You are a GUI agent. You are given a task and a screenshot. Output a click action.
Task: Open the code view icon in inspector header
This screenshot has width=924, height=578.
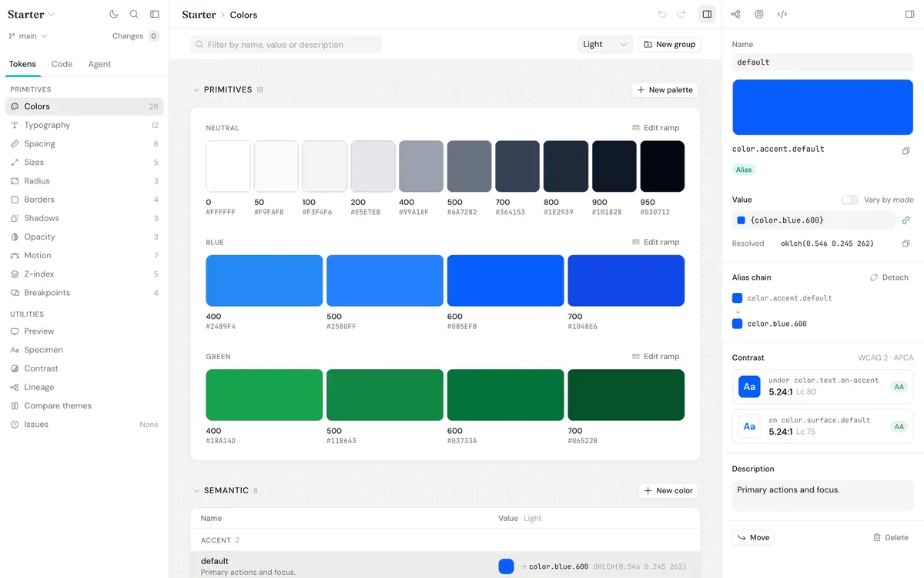coord(782,14)
